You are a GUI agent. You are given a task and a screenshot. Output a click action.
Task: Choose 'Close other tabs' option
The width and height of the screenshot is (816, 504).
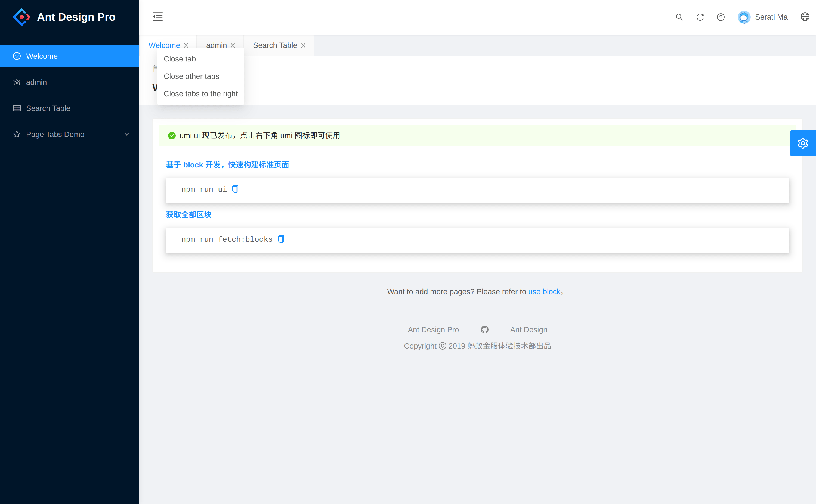pyautogui.click(x=191, y=76)
